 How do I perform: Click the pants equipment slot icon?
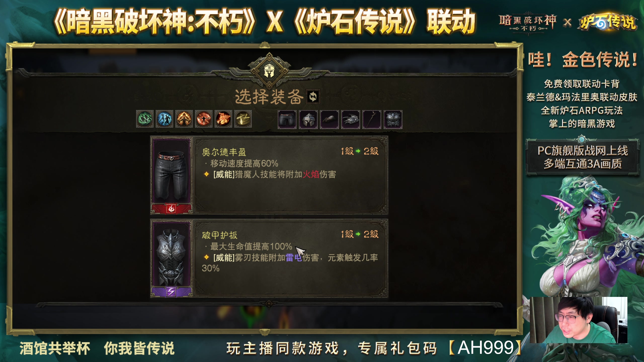point(287,119)
